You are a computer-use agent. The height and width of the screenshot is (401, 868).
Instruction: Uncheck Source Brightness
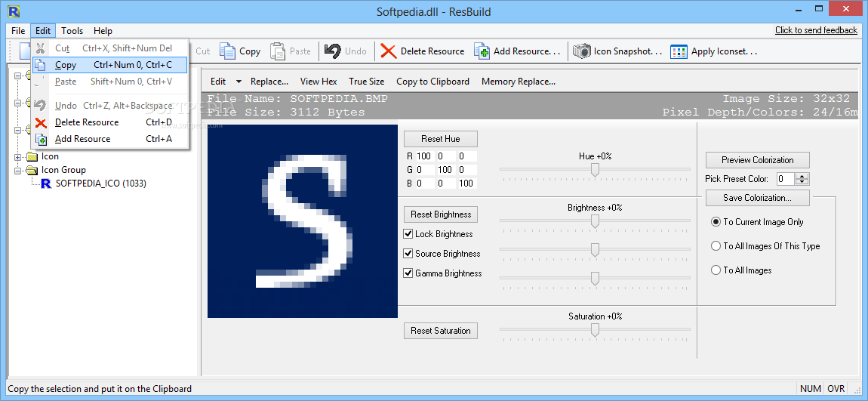[408, 253]
